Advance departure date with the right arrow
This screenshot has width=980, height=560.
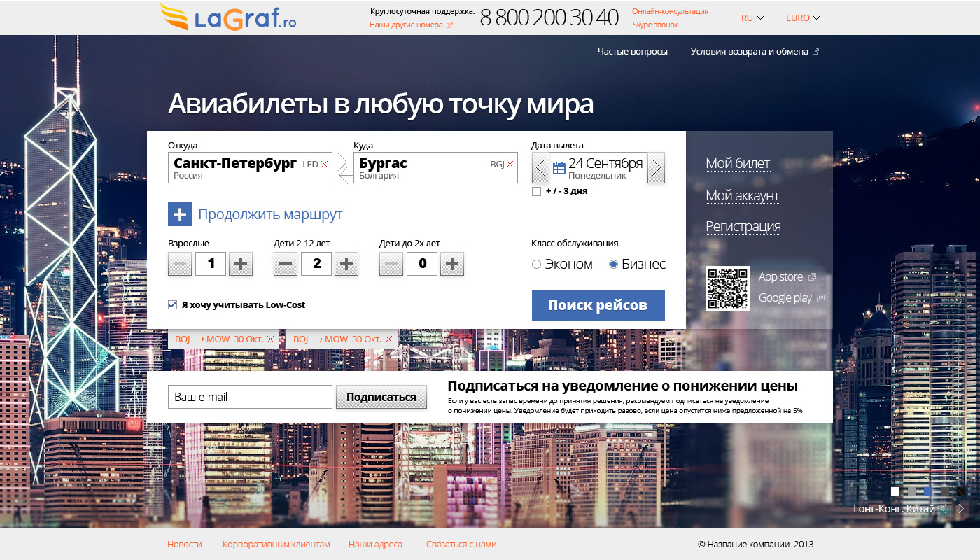[656, 168]
